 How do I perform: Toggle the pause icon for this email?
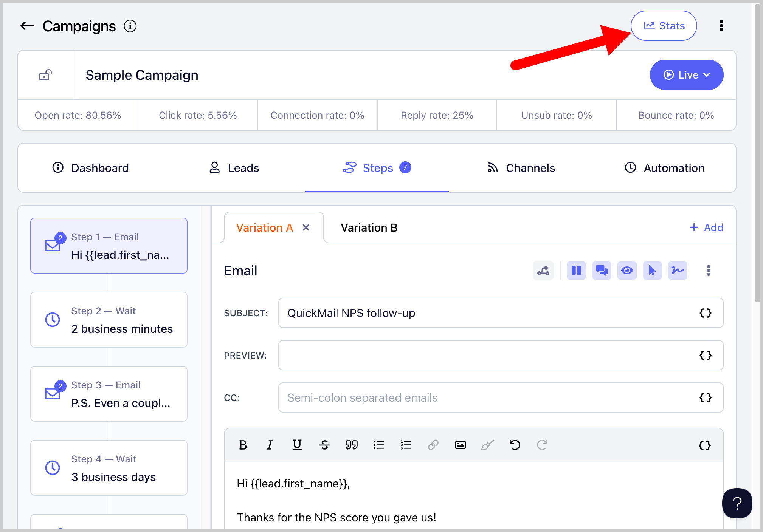(576, 271)
